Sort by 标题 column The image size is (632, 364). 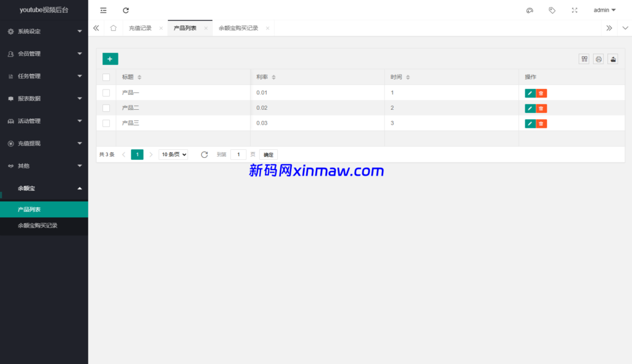[x=139, y=77]
